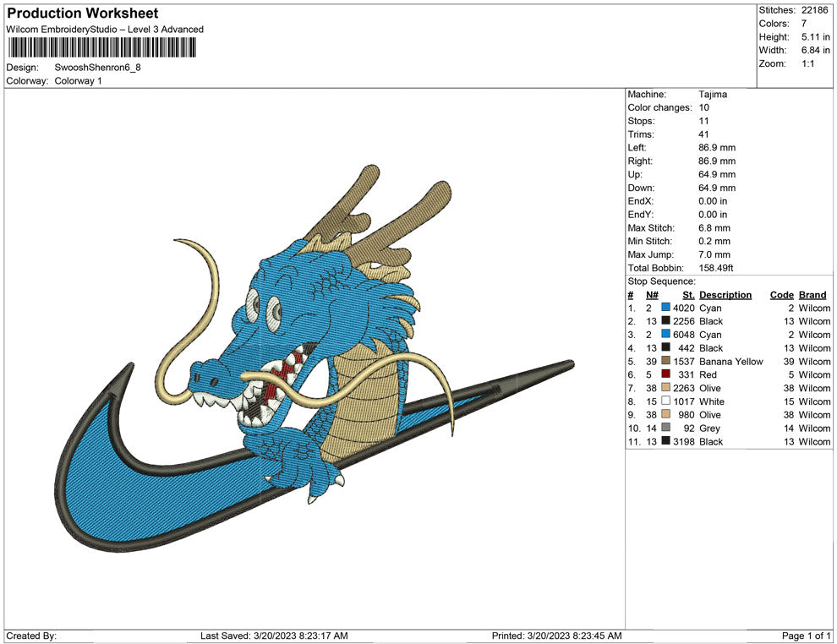The image size is (837, 644).
Task: Click the 'Created By:' footer label
Action: click(x=31, y=636)
